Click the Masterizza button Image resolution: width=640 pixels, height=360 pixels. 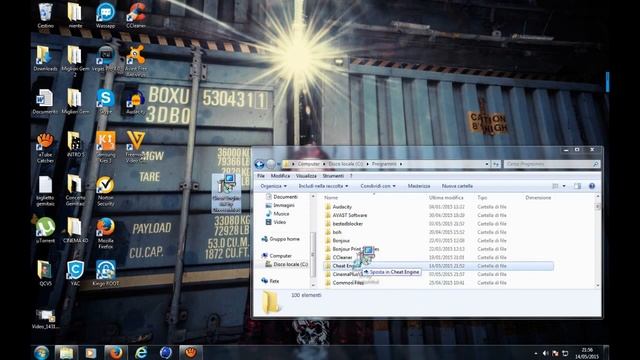click(x=419, y=186)
